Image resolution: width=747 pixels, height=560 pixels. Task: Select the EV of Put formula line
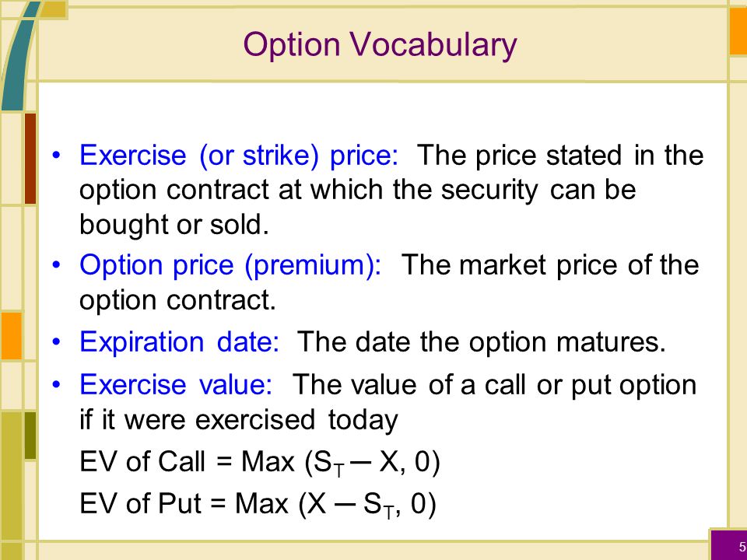(x=258, y=504)
